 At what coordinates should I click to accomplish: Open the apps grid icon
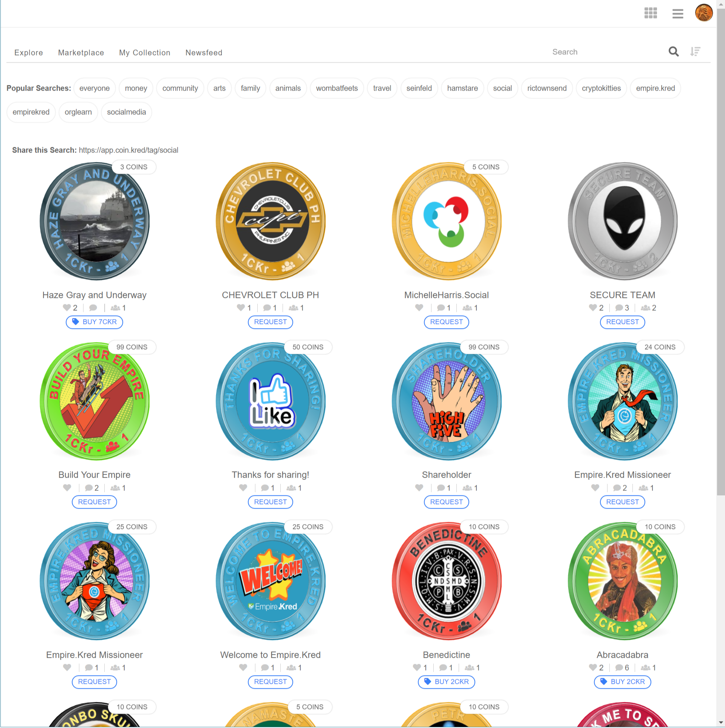click(x=650, y=13)
